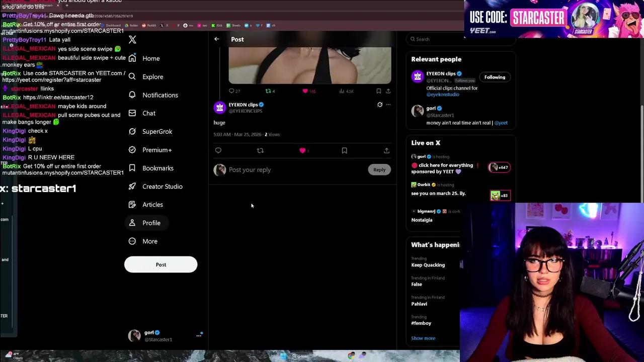Open 'Keep Quacking' trending topic

click(428, 265)
